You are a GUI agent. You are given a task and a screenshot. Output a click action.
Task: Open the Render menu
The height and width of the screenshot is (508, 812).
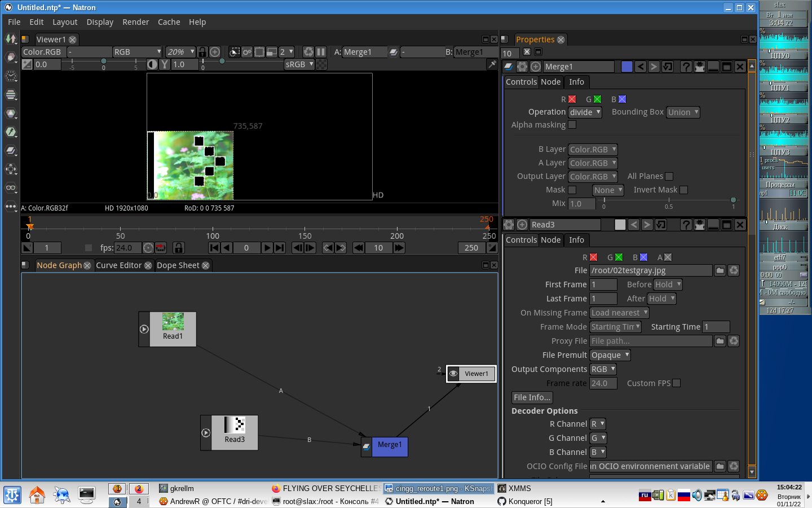coord(135,22)
